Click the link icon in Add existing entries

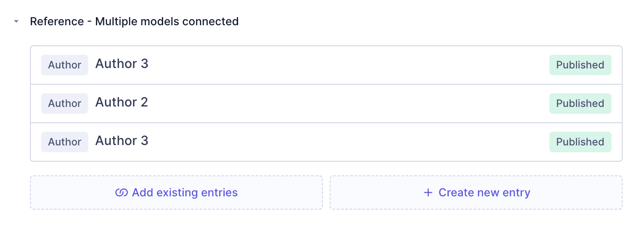(x=122, y=193)
